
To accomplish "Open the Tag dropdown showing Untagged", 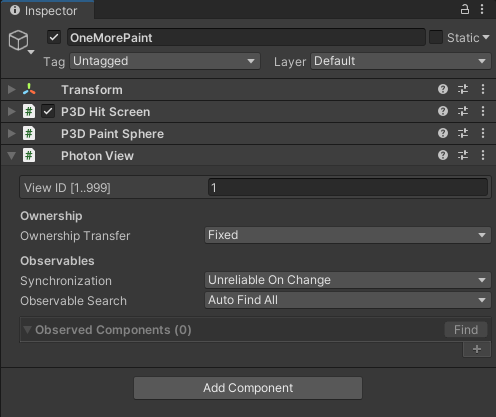I will click(165, 61).
